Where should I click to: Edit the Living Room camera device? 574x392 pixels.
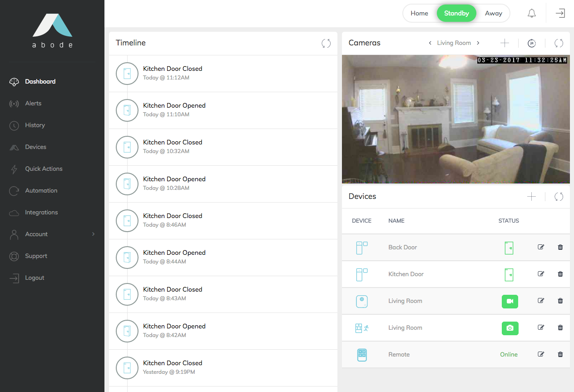pos(541,301)
